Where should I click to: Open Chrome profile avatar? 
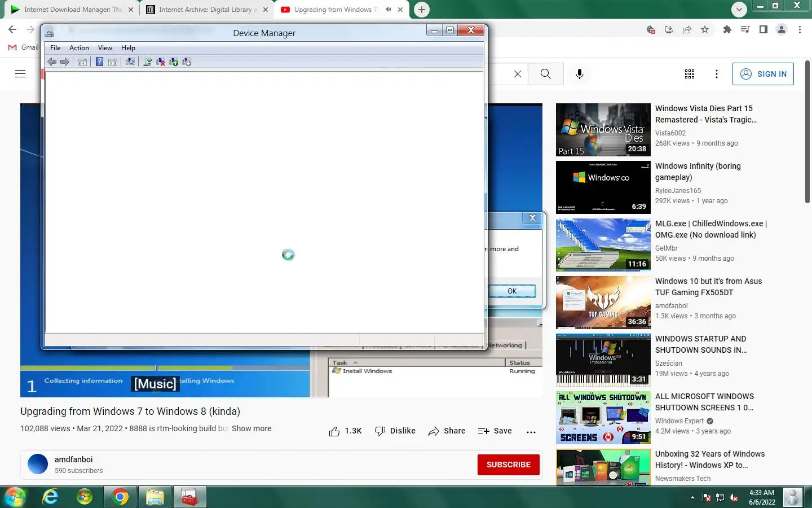coord(781,29)
